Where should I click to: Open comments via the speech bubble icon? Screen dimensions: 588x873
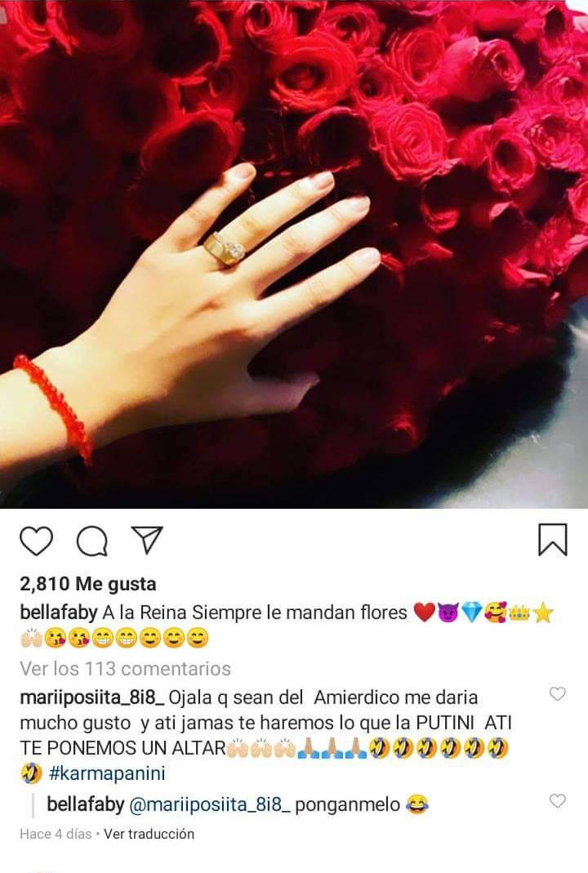tap(91, 541)
